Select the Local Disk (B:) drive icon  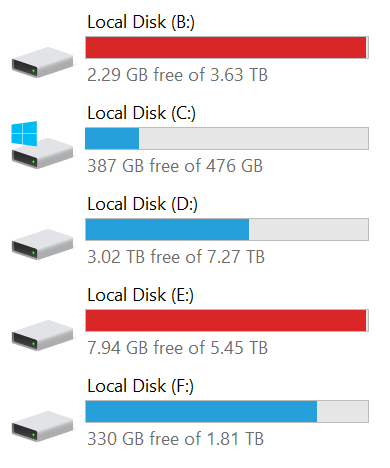[x=42, y=62]
